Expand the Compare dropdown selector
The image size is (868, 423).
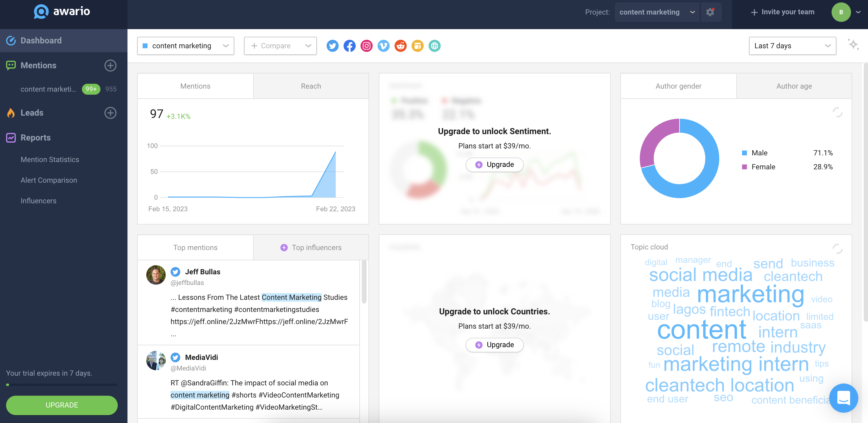(280, 46)
